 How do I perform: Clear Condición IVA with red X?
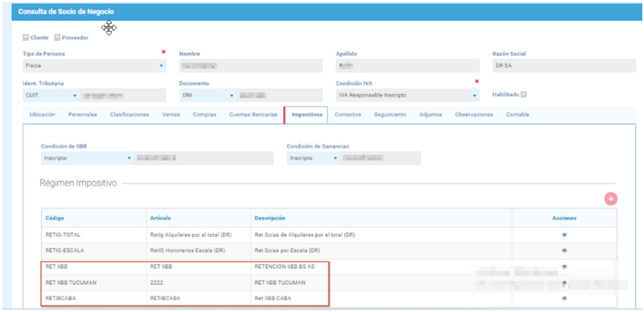click(477, 81)
